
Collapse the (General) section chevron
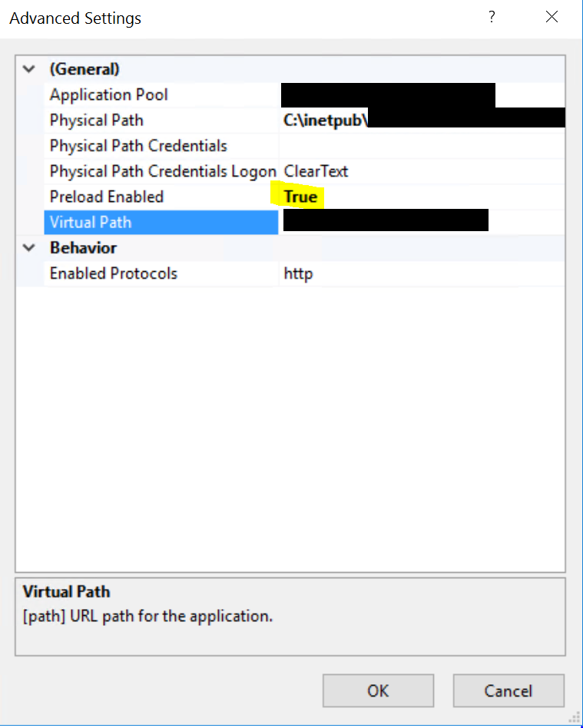[28, 70]
